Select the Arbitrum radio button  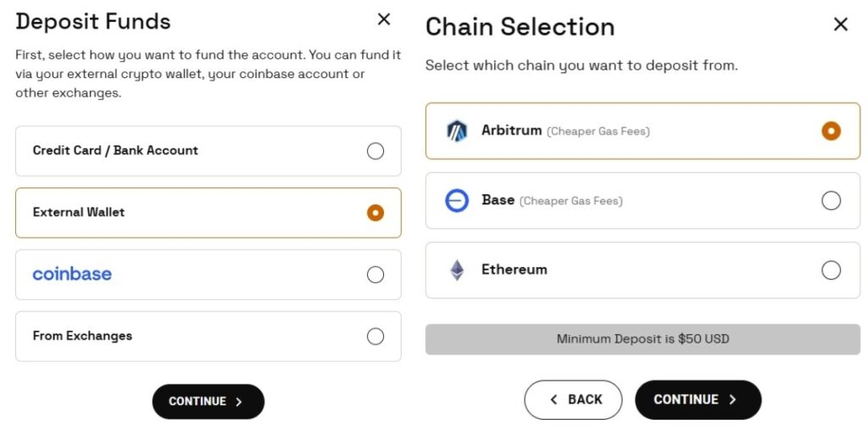(831, 131)
